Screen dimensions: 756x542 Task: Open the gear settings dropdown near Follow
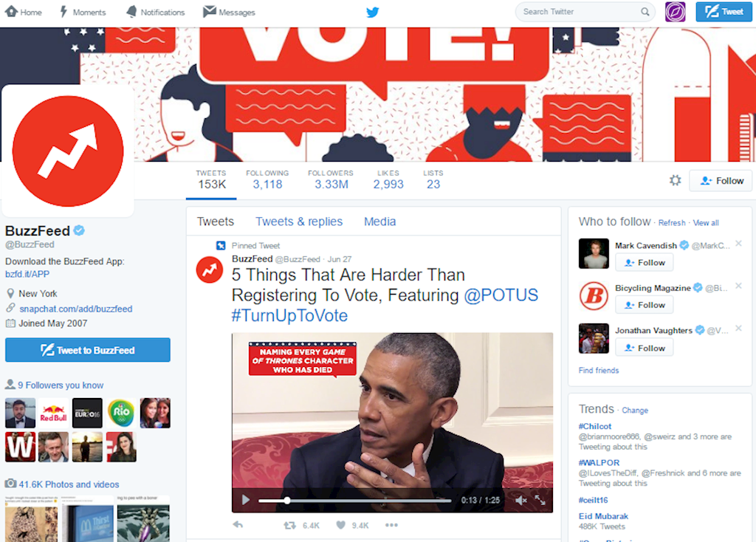point(675,181)
